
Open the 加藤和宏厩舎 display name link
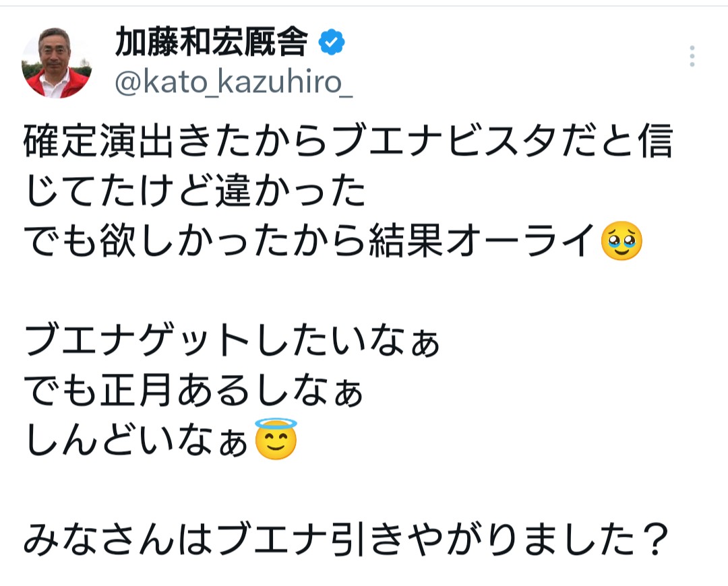pos(212,44)
